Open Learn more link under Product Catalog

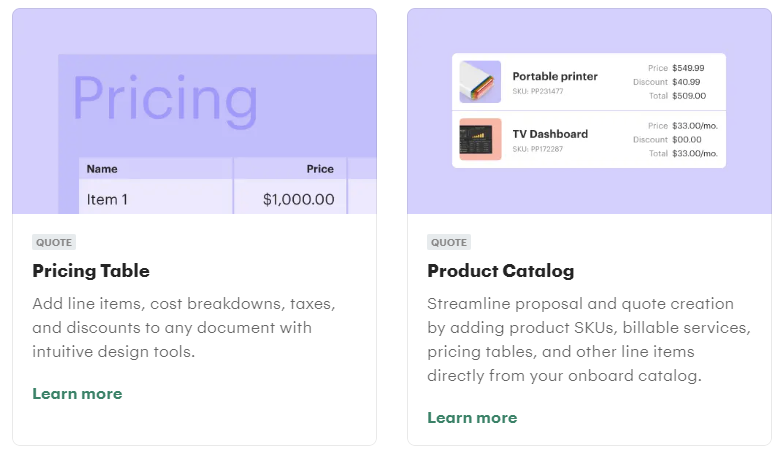472,418
